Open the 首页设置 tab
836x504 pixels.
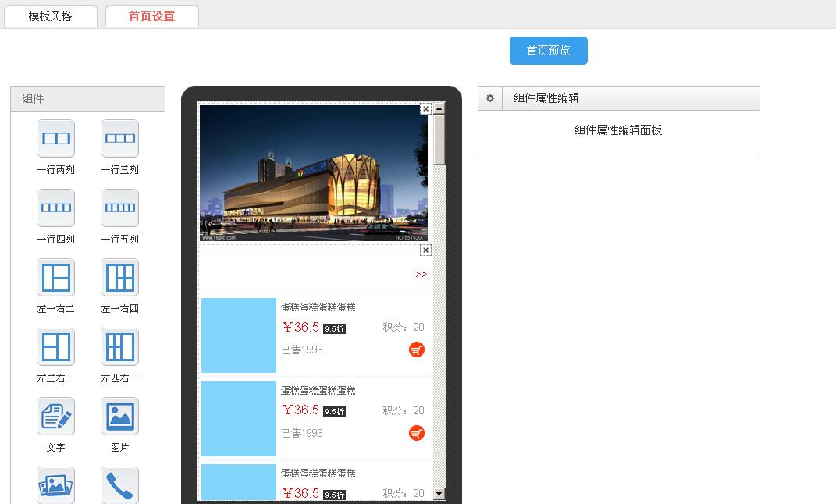point(151,16)
